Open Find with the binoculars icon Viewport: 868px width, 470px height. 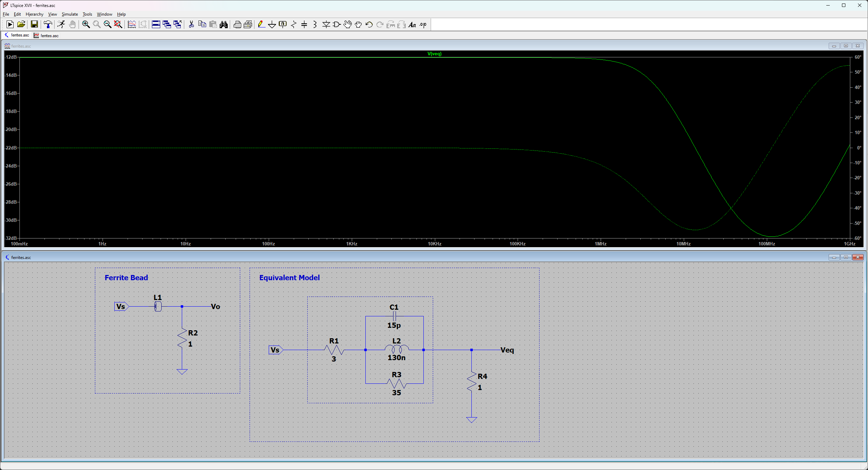(224, 24)
